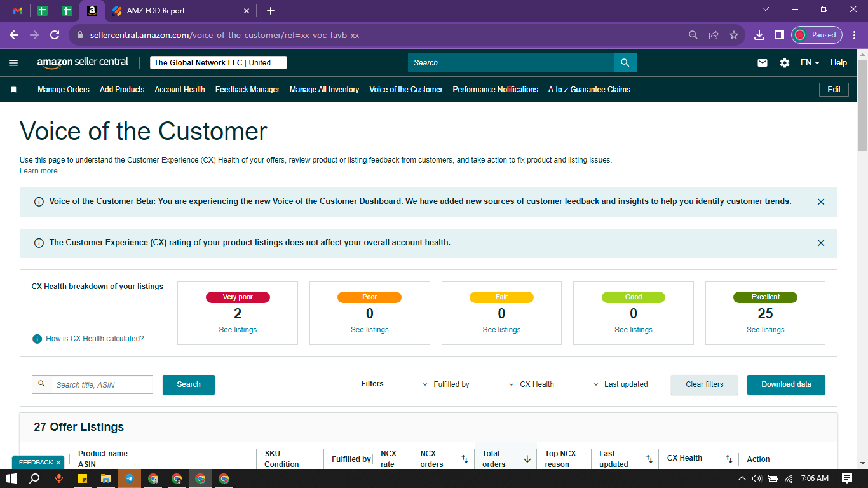See listings under Good

(634, 330)
